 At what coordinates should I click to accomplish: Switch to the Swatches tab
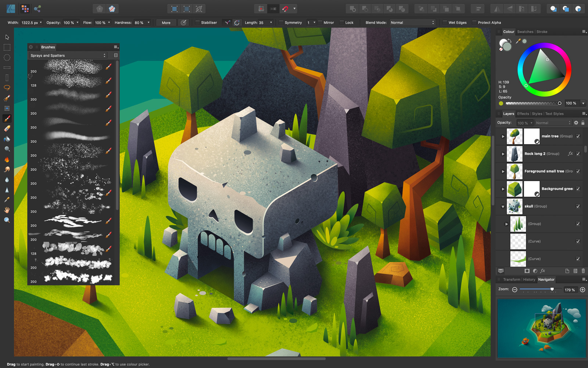[525, 32]
